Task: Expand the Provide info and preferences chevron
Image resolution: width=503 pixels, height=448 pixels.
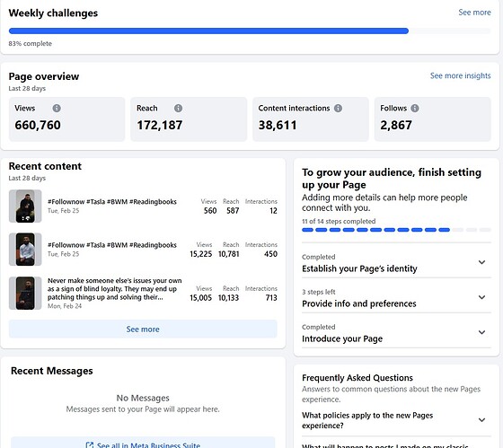Action: 481,297
